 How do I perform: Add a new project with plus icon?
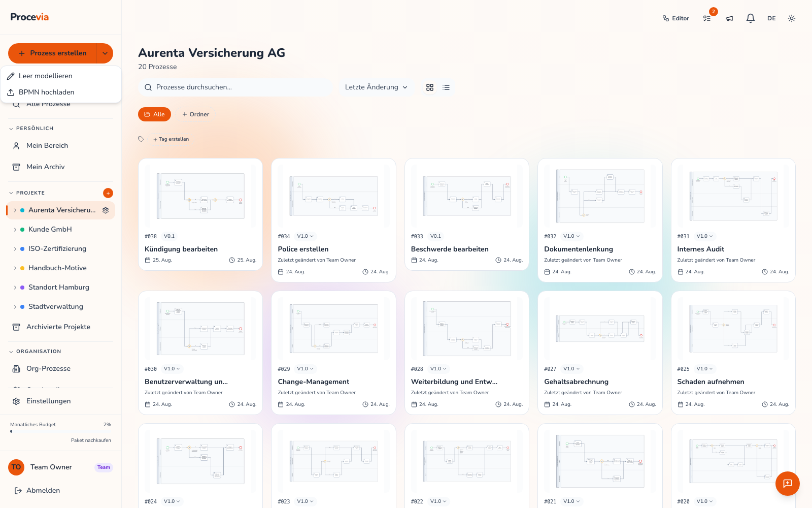[108, 193]
